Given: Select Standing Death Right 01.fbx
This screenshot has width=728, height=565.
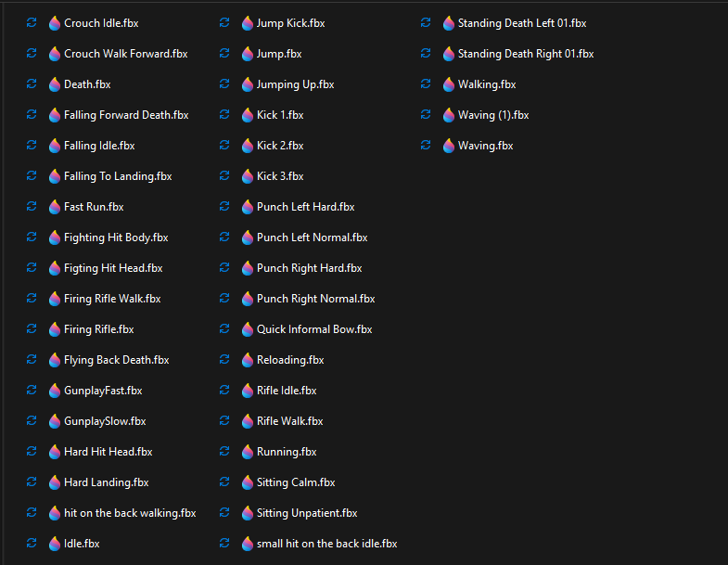Looking at the screenshot, I should point(525,54).
